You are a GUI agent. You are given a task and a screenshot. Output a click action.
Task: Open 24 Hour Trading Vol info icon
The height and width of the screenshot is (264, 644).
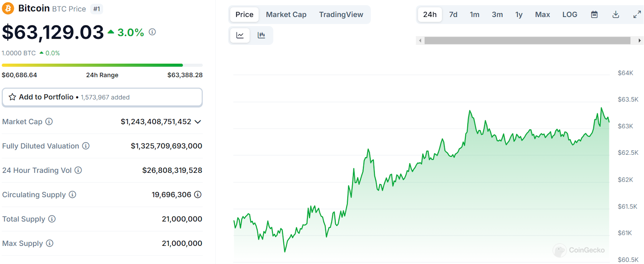(78, 170)
